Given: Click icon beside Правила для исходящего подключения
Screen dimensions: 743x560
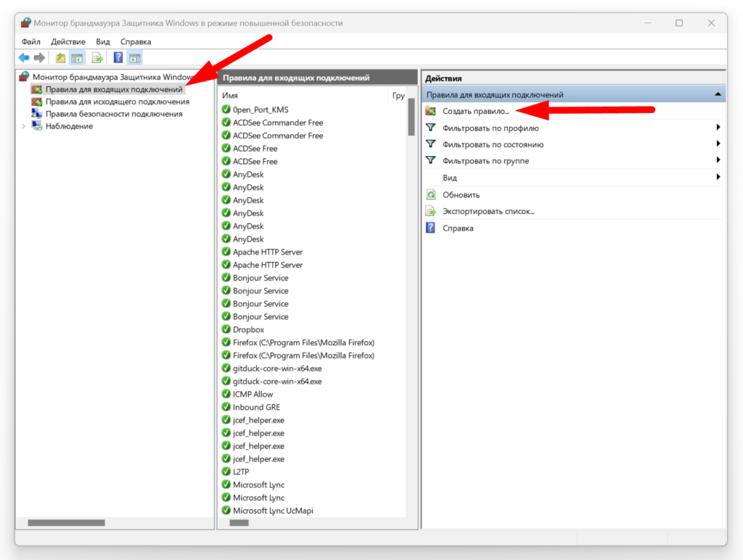Looking at the screenshot, I should tap(36, 102).
